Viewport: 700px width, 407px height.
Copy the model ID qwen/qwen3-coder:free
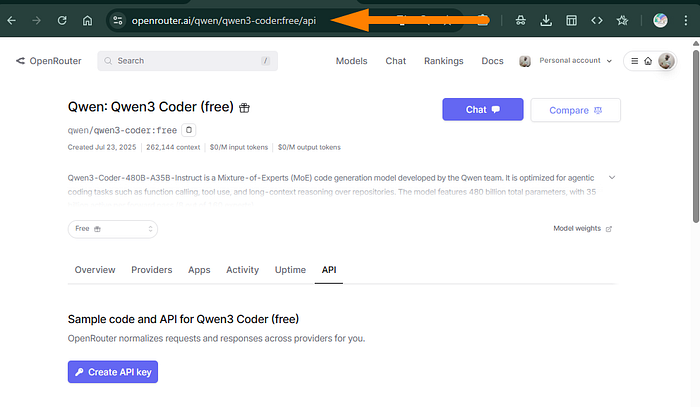click(189, 130)
